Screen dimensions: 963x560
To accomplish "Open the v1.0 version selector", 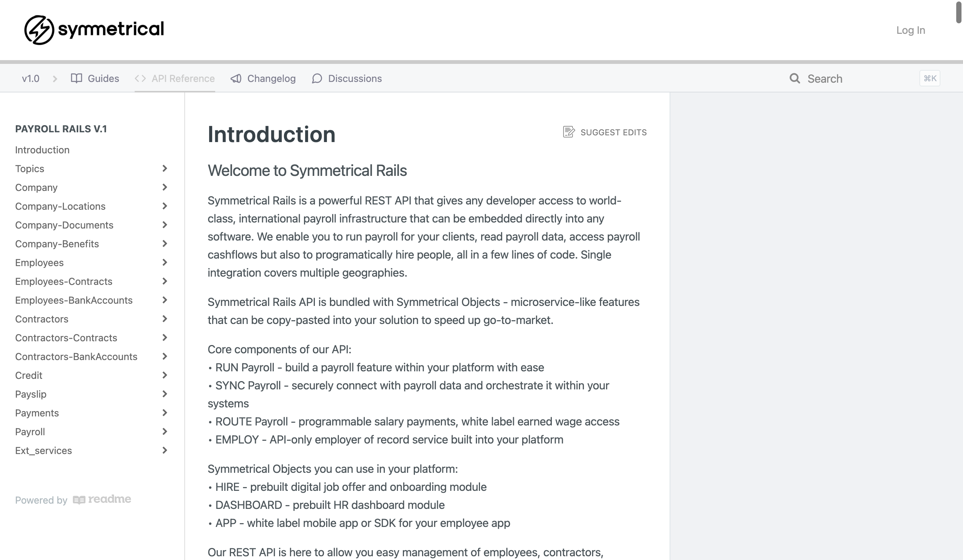I will [x=30, y=78].
